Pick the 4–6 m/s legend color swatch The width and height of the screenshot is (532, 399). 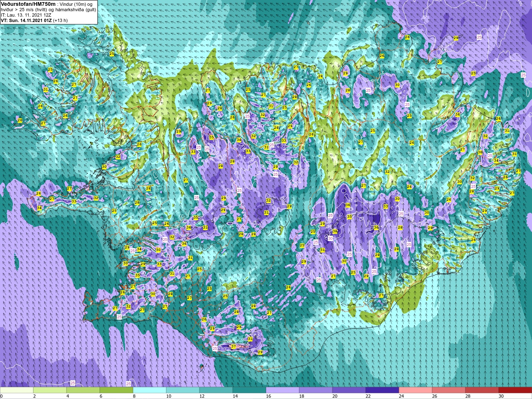(83, 390)
